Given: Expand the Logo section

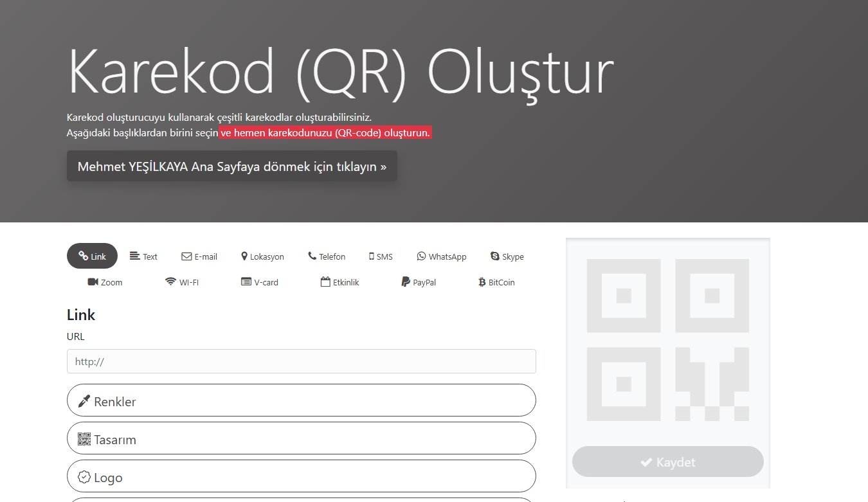Looking at the screenshot, I should (301, 476).
